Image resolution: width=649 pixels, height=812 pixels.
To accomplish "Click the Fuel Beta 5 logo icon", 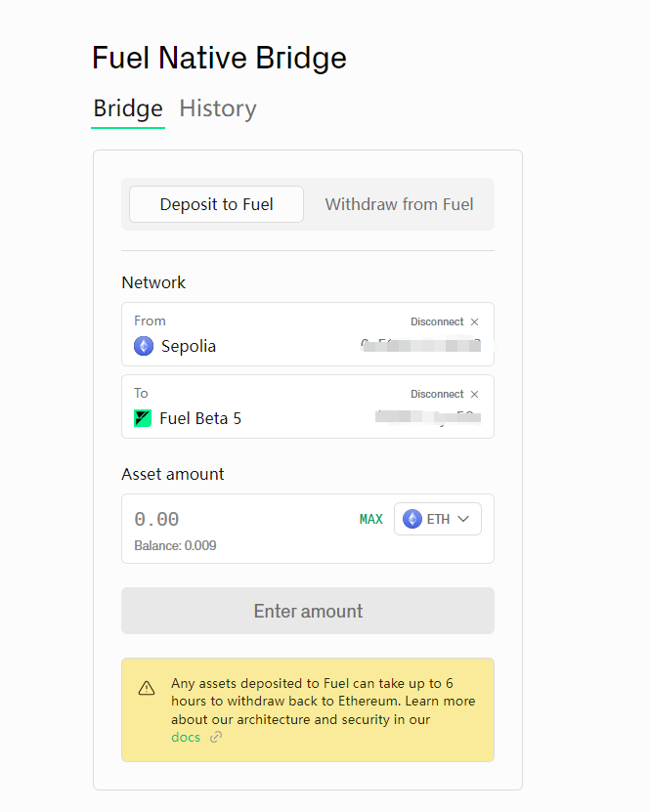I will [143, 418].
